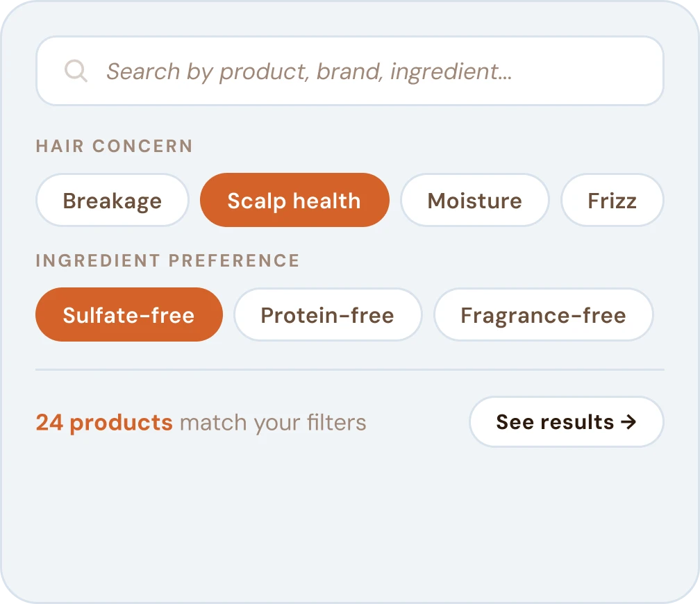This screenshot has height=604, width=700.
Task: Click the HAIR CONCERN section label
Action: tap(114, 146)
